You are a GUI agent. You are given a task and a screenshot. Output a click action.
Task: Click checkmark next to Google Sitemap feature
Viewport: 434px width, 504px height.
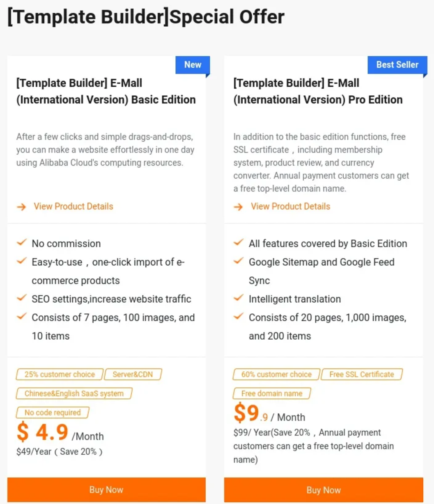239,261
